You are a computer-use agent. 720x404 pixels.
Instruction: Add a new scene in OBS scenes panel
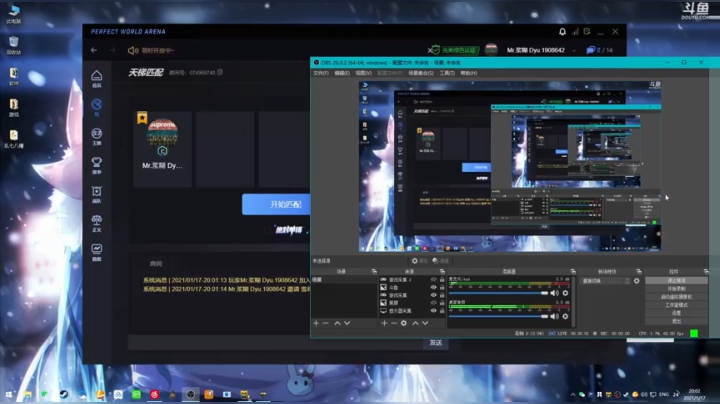coord(316,323)
